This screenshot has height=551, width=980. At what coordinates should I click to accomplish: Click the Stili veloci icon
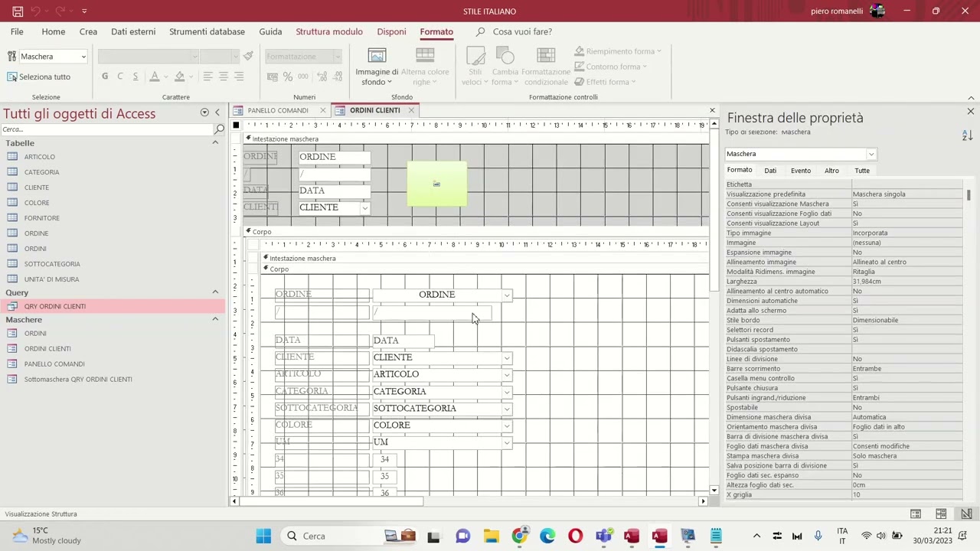pos(475,55)
